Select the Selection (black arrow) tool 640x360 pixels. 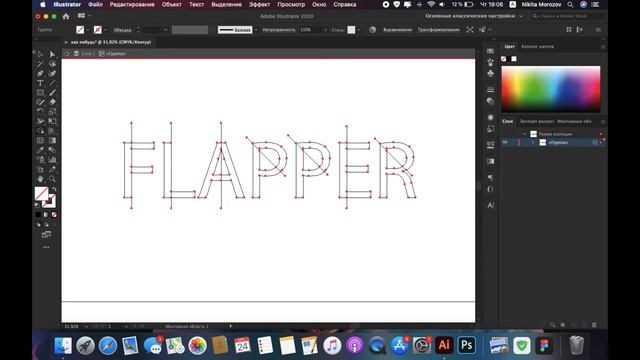click(x=40, y=54)
